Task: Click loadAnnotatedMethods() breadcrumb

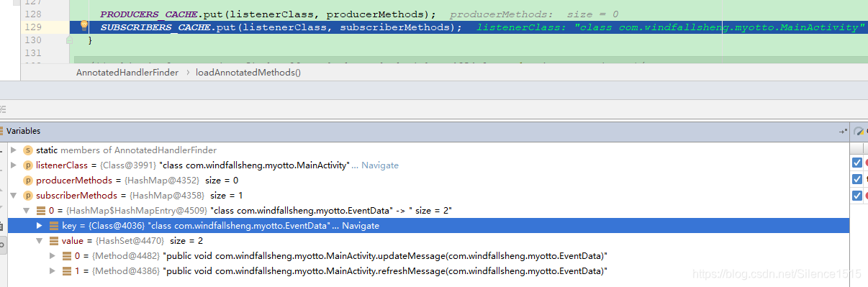Action: [248, 73]
